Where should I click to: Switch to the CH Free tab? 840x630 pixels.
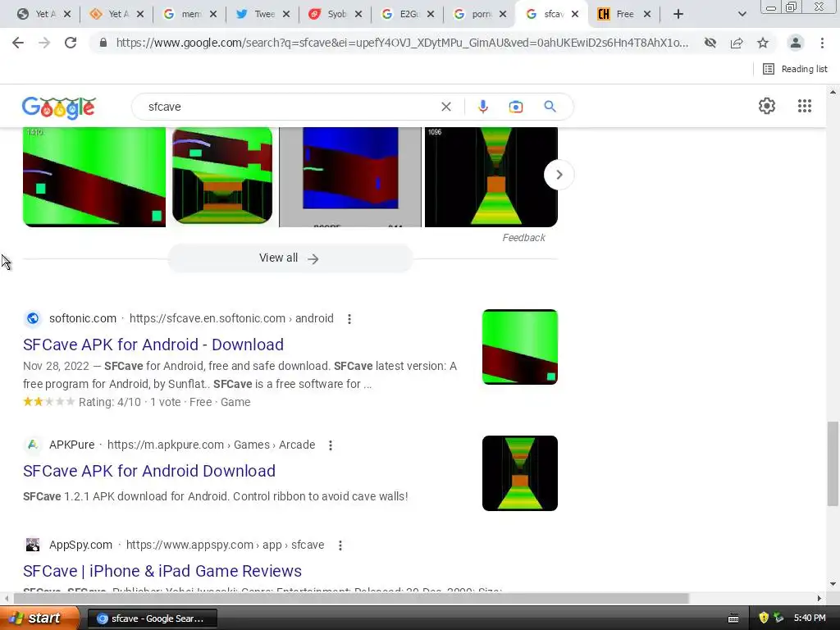(616, 14)
